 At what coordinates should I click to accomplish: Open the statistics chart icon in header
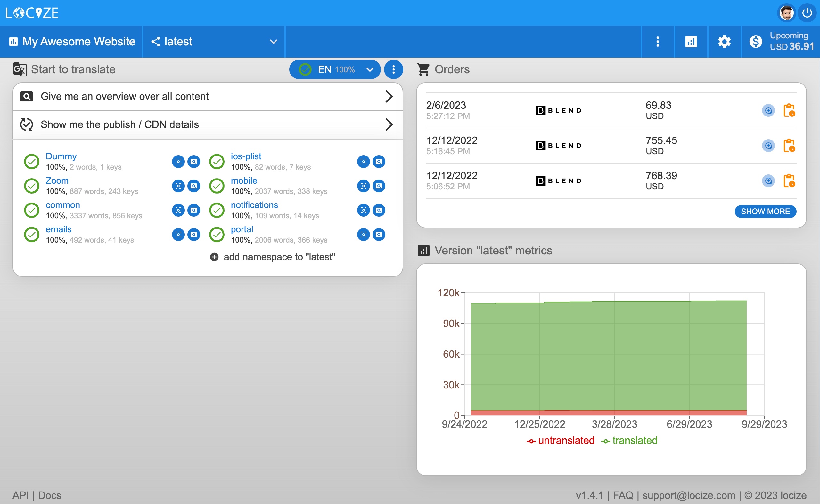[691, 42]
